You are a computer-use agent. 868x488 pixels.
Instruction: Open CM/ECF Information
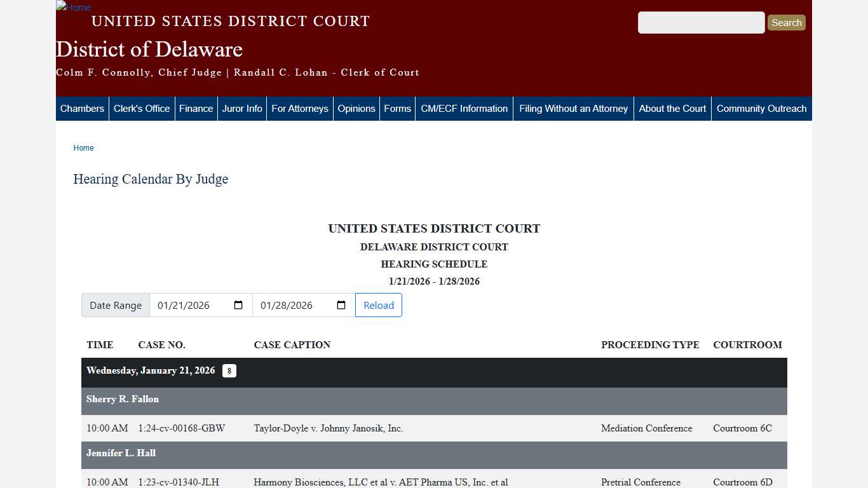click(x=464, y=108)
